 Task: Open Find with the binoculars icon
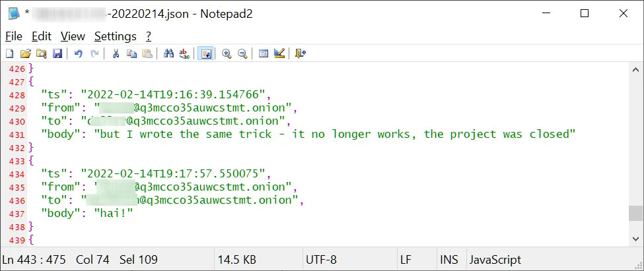pyautogui.click(x=168, y=53)
